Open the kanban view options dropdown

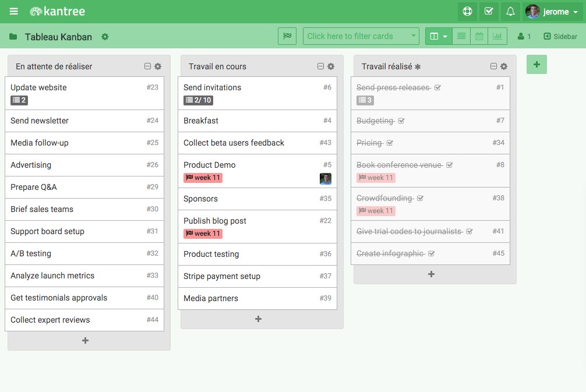pos(439,36)
